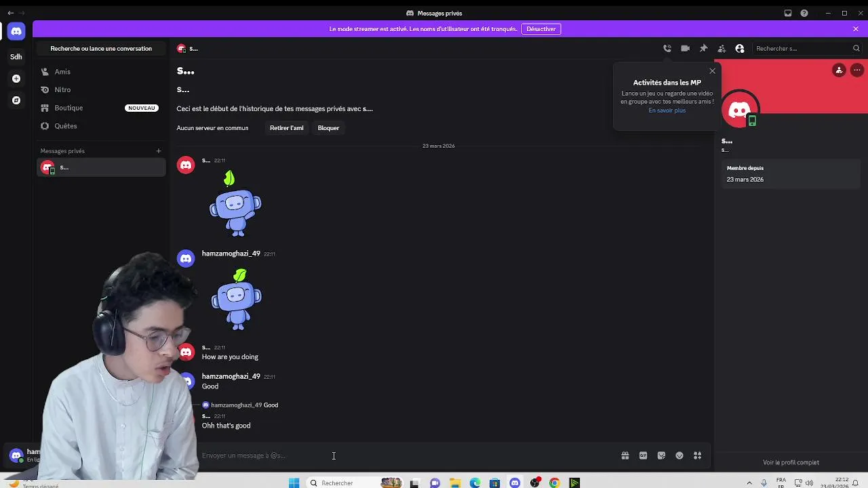Toggle the user profile panel icon
The width and height of the screenshot is (868, 488).
tap(740, 48)
